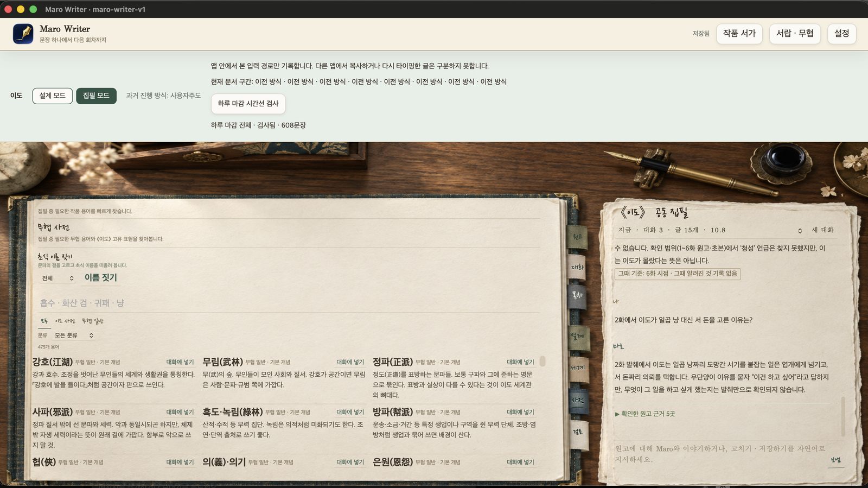Click the 그때 기준: 6화 시점 tag
Image resolution: width=868 pixels, height=488 pixels.
click(x=678, y=274)
